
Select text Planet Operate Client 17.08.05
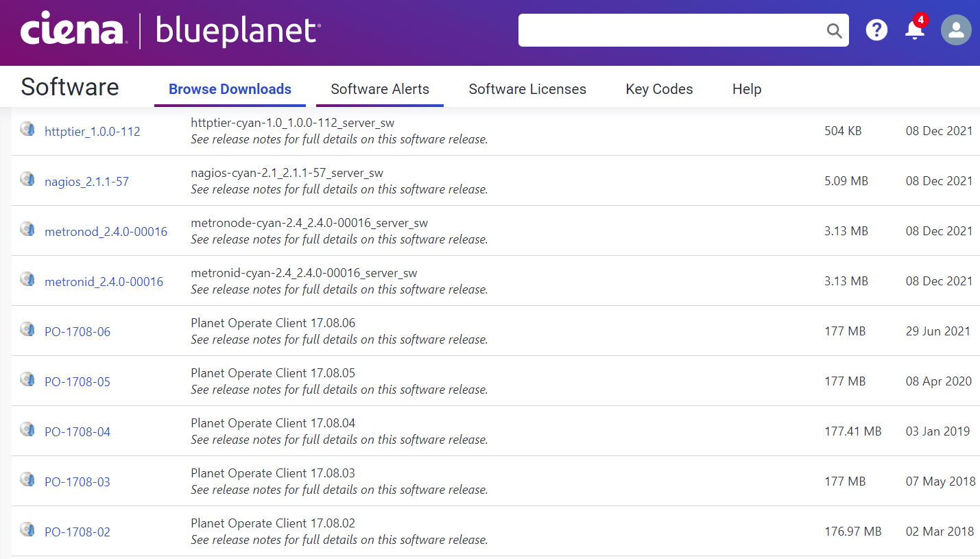pos(273,373)
